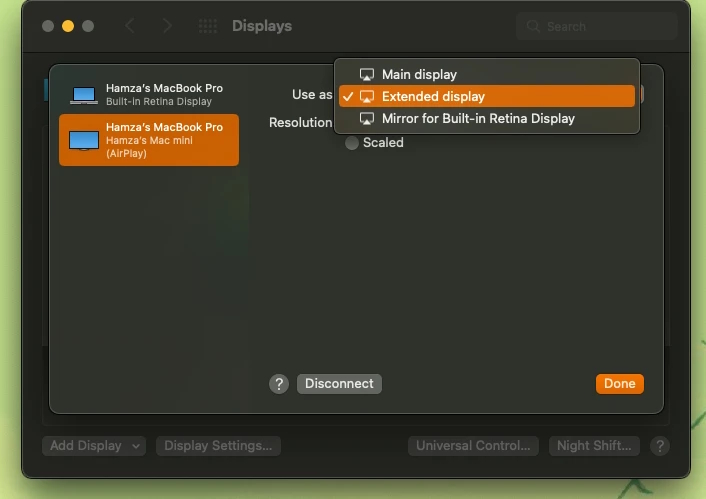The image size is (706, 499).
Task: Click the Displays window title
Action: 262,26
